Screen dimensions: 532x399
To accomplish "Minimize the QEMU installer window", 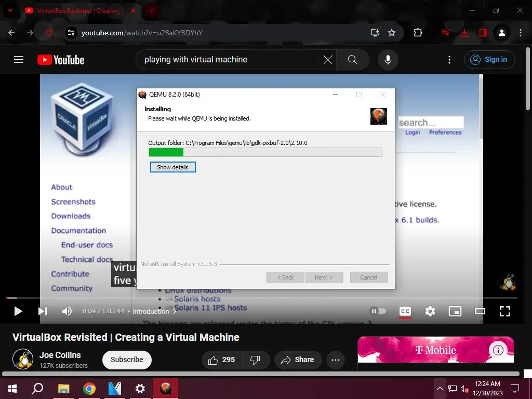I will (x=336, y=95).
